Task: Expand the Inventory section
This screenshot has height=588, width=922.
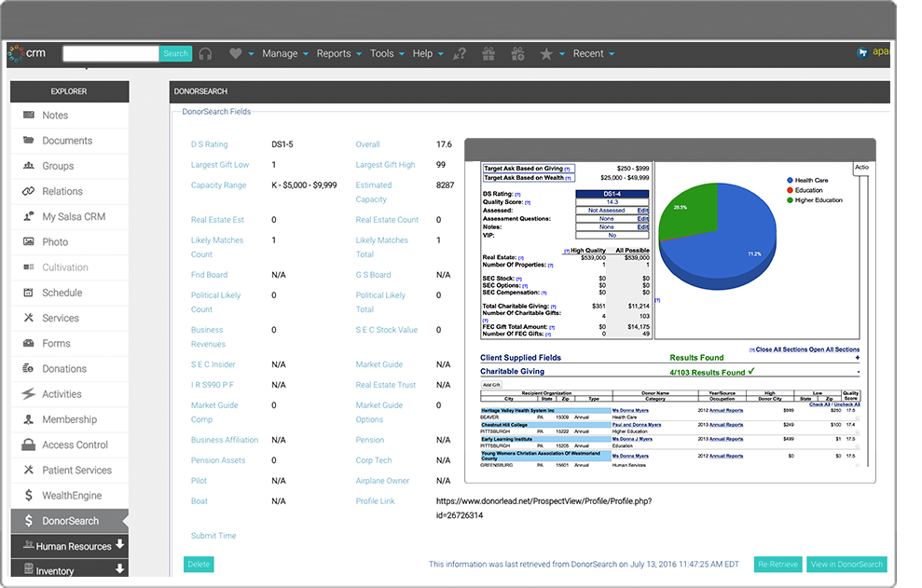Action: [120, 568]
